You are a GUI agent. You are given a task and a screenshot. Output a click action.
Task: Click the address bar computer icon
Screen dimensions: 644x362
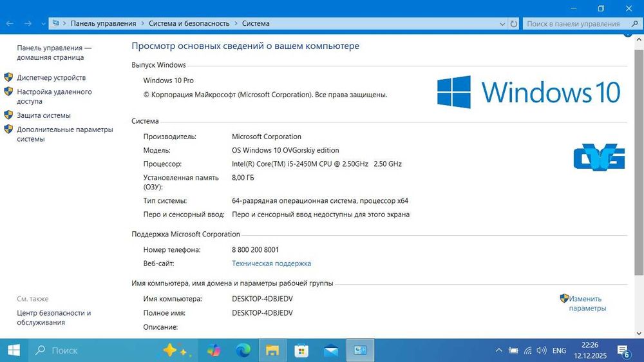[55, 23]
